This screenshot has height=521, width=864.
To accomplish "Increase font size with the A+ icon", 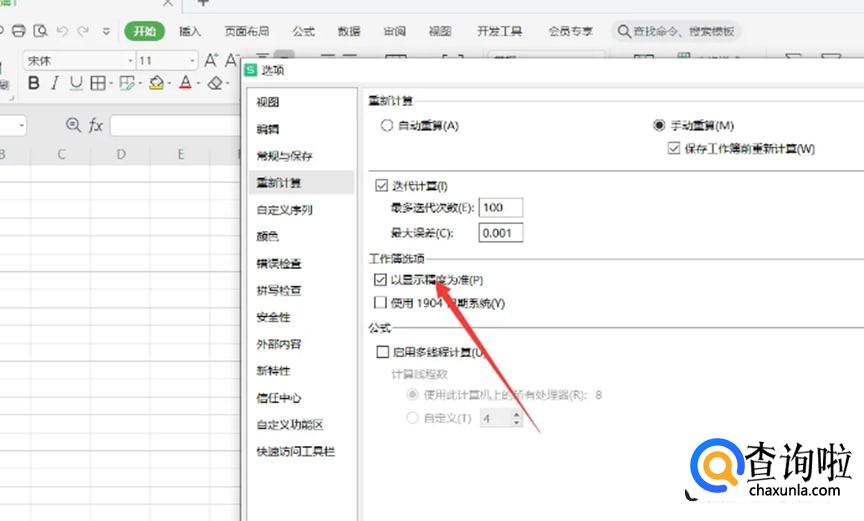I will point(211,60).
